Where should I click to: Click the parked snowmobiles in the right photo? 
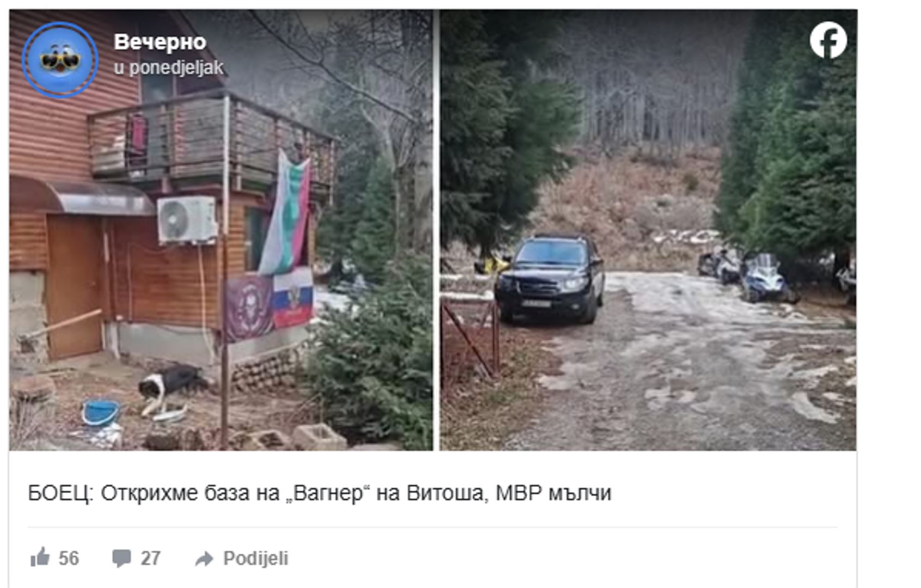749,276
